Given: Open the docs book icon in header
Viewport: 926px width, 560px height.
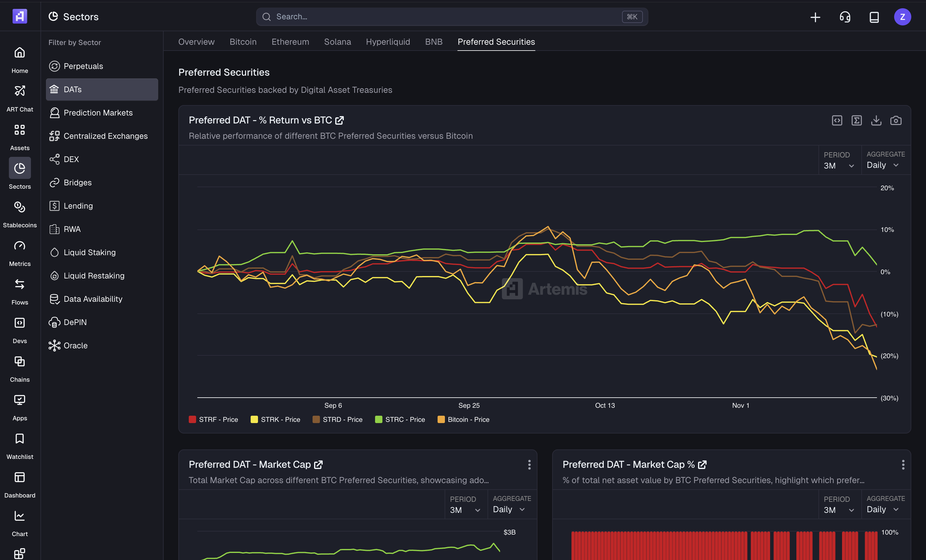Looking at the screenshot, I should coord(874,17).
